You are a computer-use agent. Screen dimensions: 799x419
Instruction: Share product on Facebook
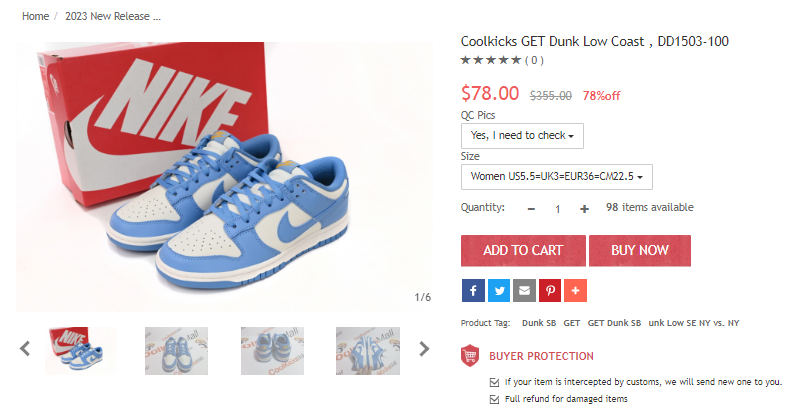473,291
